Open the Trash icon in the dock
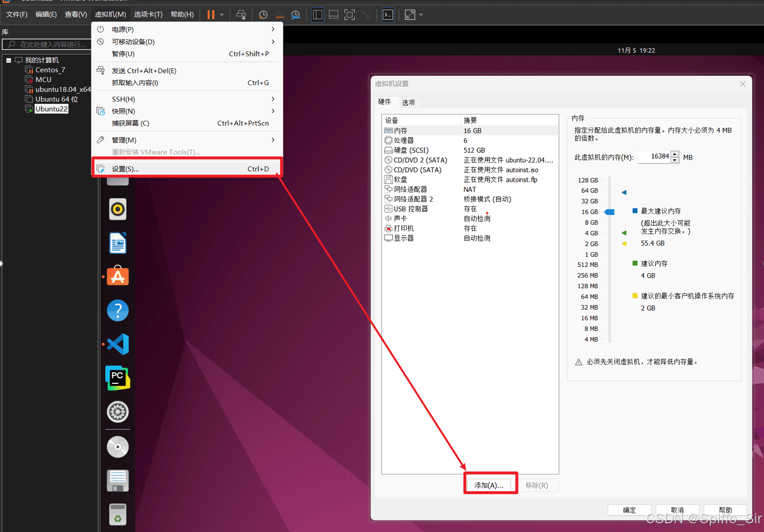764x532 pixels. pyautogui.click(x=118, y=514)
